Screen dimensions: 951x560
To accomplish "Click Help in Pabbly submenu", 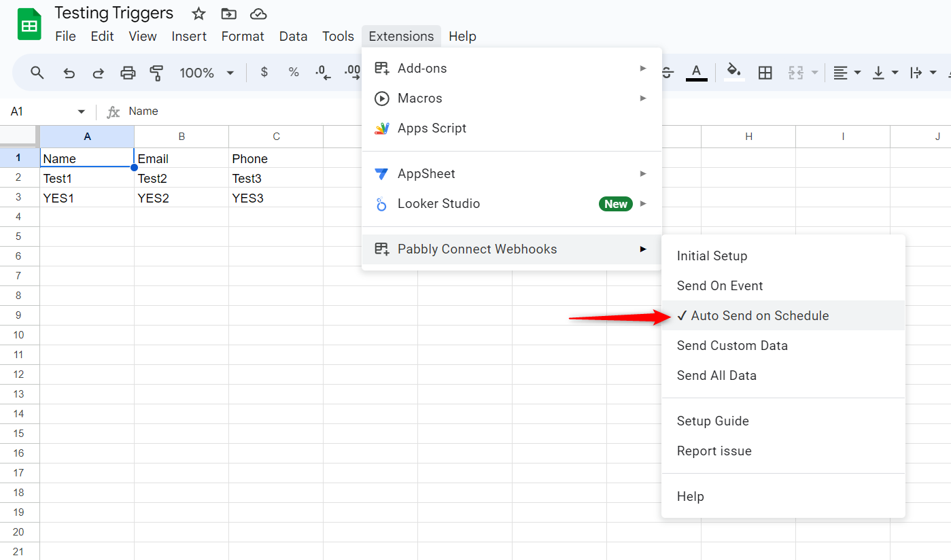I will pyautogui.click(x=783, y=497).
